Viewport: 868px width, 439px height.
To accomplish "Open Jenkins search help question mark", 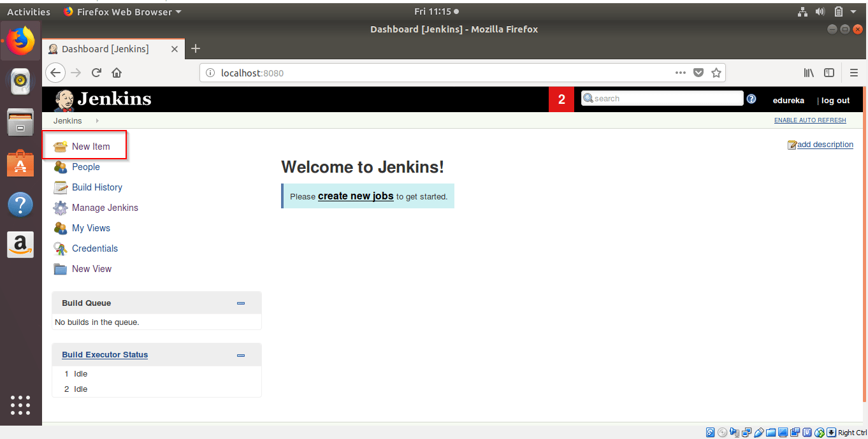I will [751, 99].
